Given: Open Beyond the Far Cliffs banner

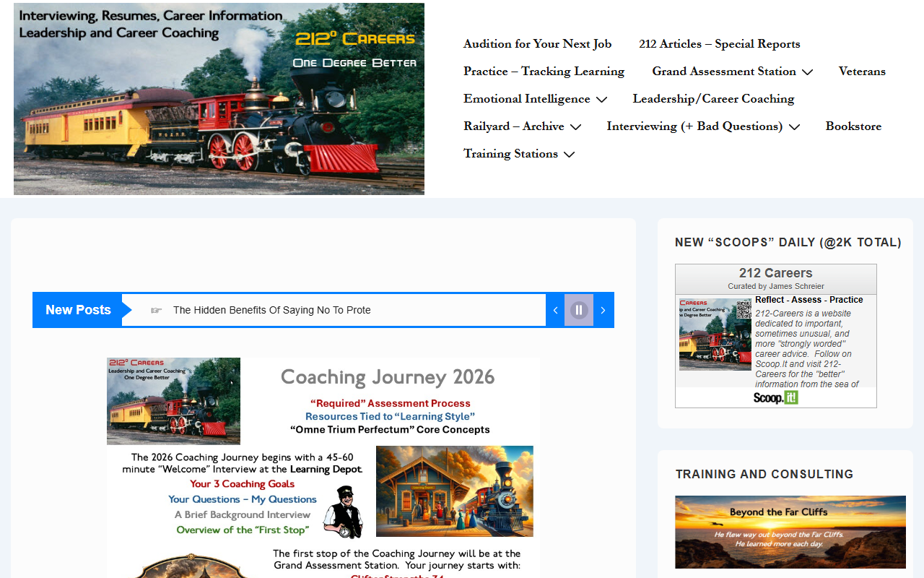Looking at the screenshot, I should (x=790, y=532).
